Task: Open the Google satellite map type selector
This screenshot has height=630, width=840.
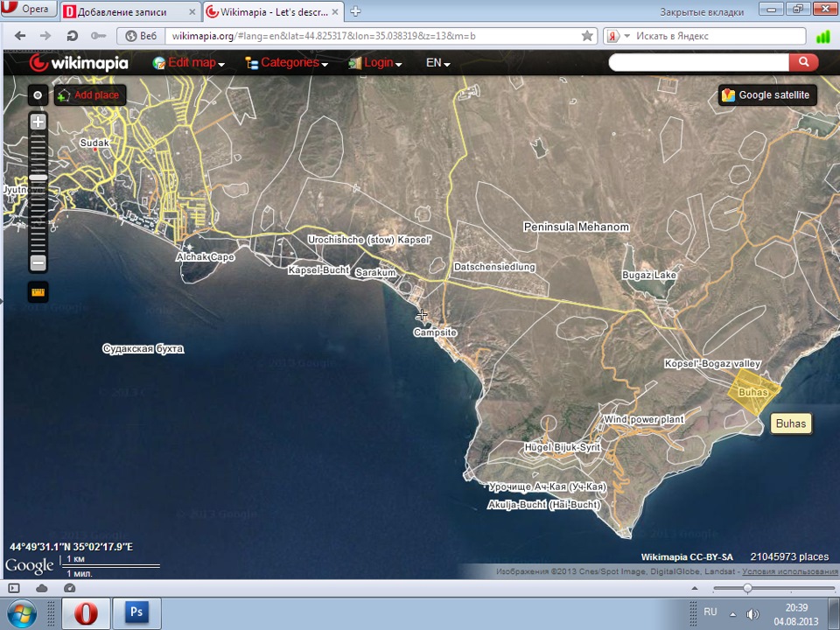Action: click(x=767, y=95)
